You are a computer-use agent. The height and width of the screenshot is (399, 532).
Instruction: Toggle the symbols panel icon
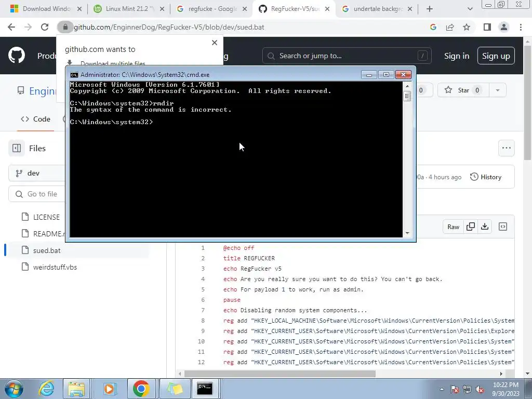click(x=503, y=227)
